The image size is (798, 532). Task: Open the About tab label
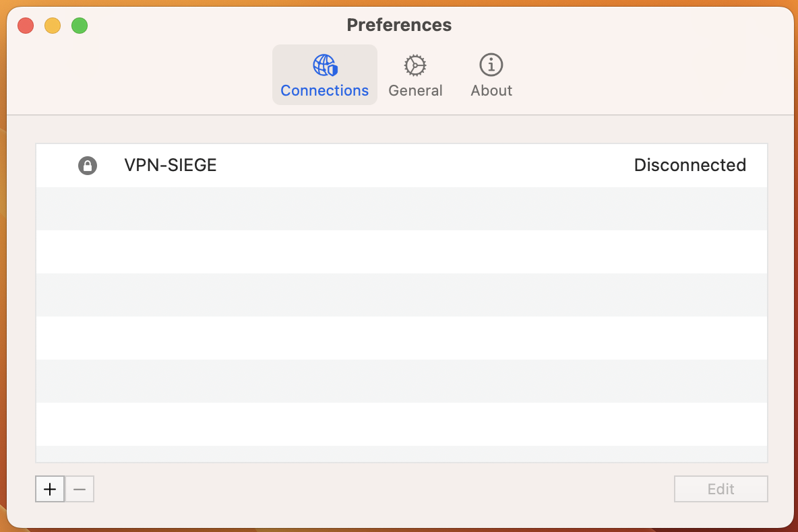click(x=491, y=91)
